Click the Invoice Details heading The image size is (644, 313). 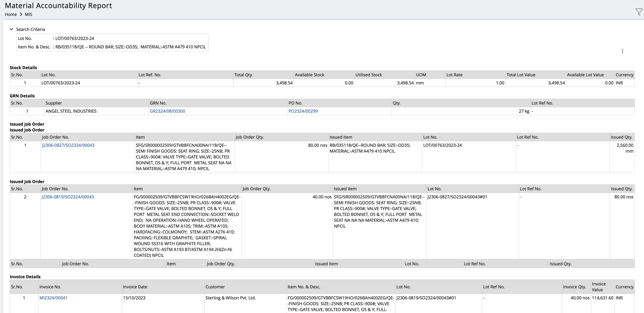[x=25, y=276]
